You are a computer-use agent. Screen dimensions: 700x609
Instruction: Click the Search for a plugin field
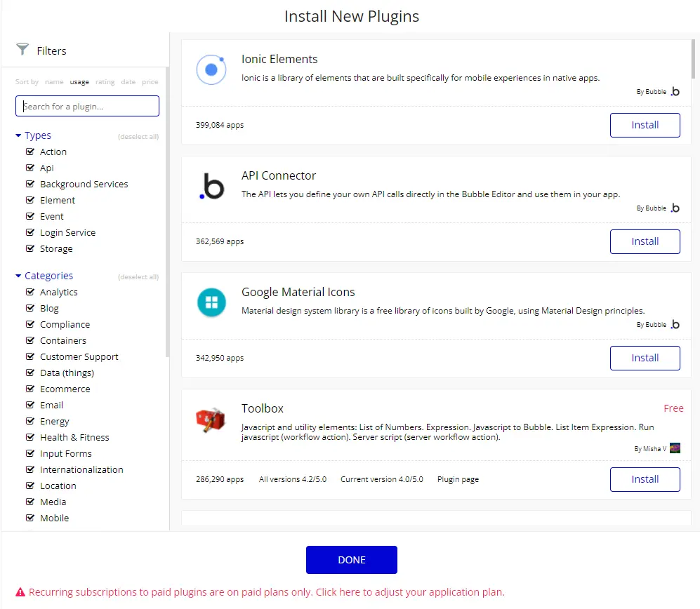[87, 106]
